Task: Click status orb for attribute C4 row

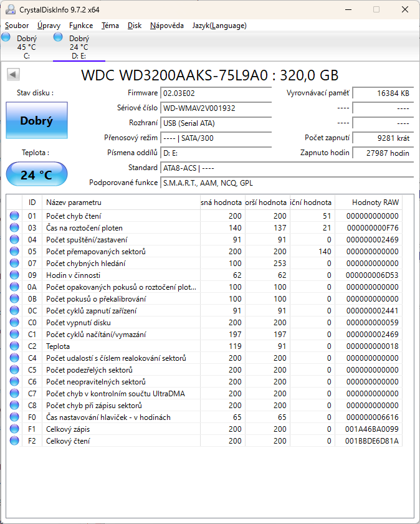Action: pos(14,358)
